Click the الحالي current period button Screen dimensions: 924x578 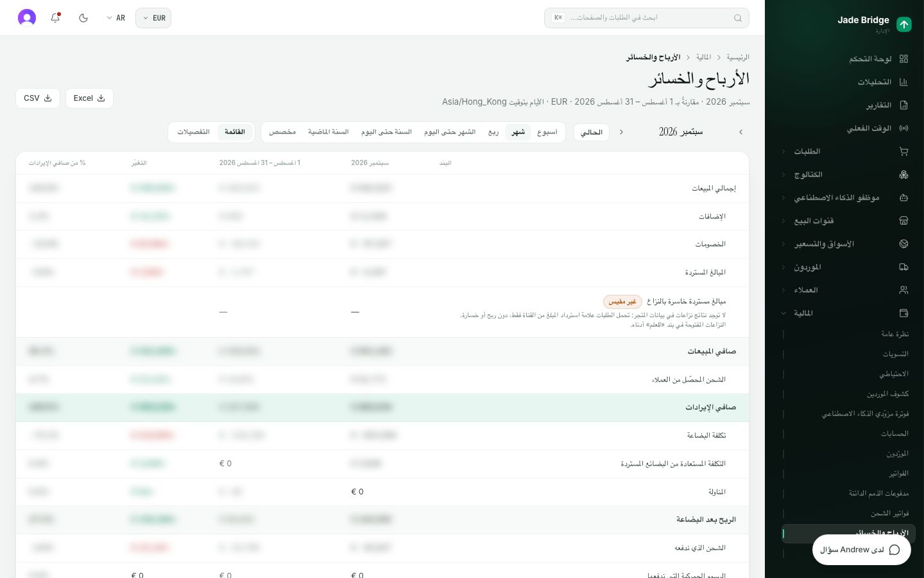[x=592, y=132]
